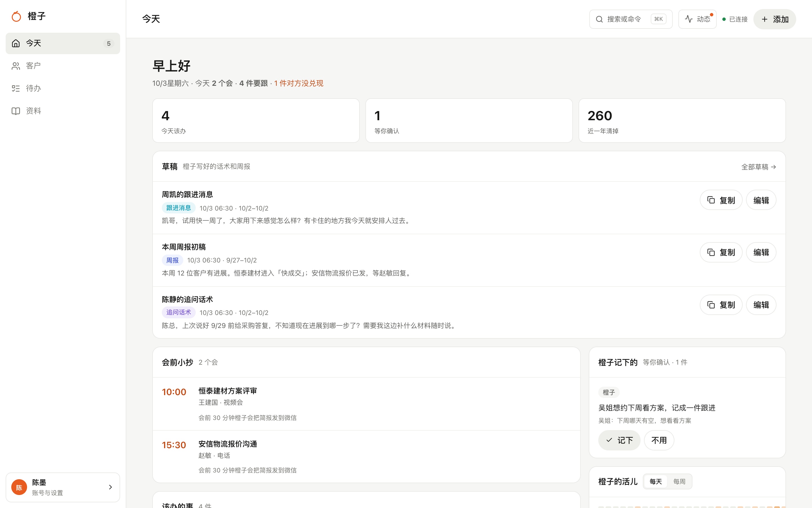The image size is (812, 508).
Task: Click the 橙子 orange logo icon
Action: (16, 16)
